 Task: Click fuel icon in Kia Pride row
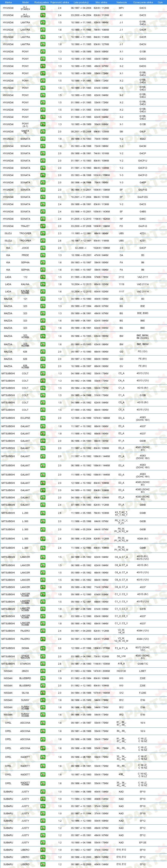tap(43, 255)
